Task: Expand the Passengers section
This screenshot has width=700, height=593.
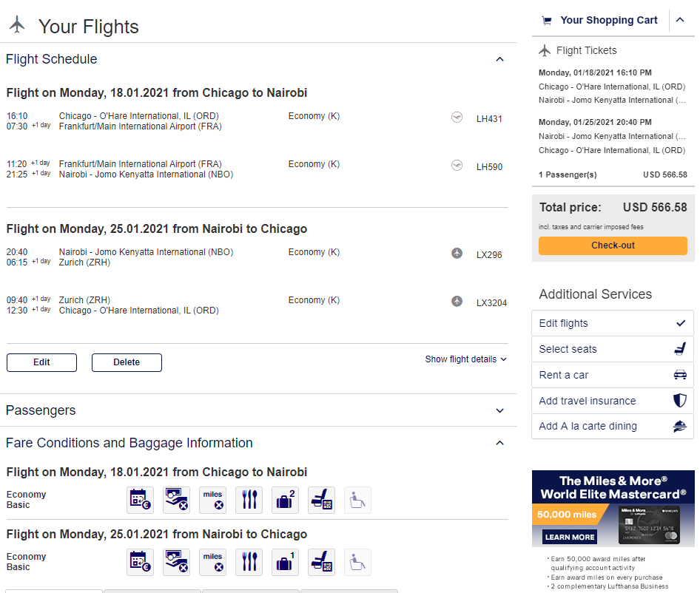Action: [500, 410]
